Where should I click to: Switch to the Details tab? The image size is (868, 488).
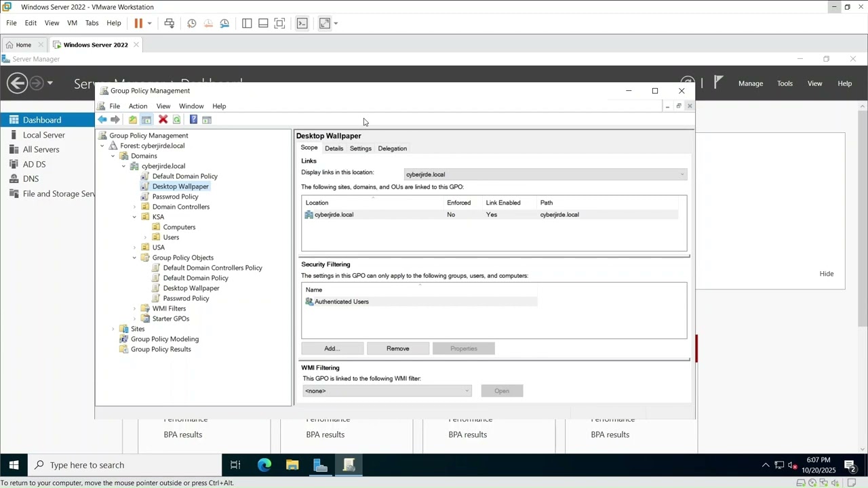(x=334, y=148)
